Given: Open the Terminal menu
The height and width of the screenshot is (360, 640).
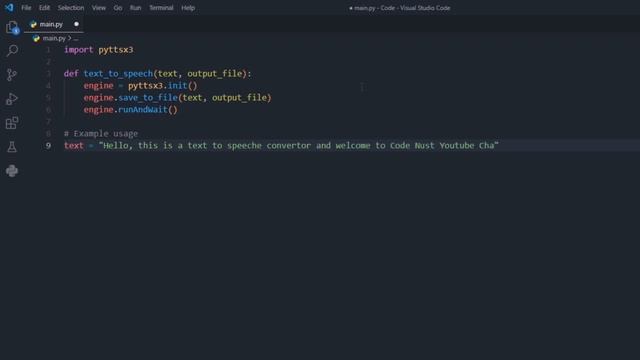Looking at the screenshot, I should click(x=161, y=8).
